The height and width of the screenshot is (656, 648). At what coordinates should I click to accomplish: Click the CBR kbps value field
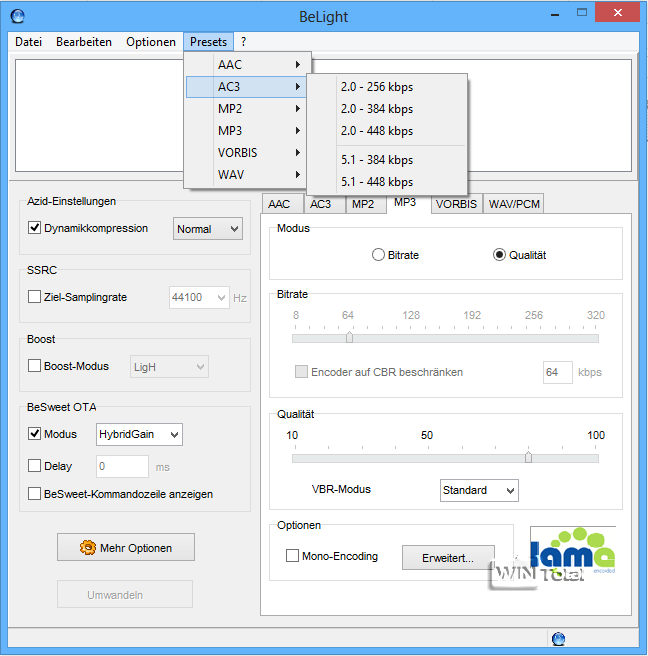[x=558, y=372]
